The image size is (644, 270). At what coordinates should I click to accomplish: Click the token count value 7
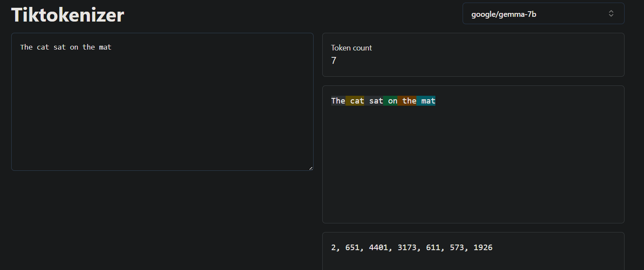pos(333,61)
